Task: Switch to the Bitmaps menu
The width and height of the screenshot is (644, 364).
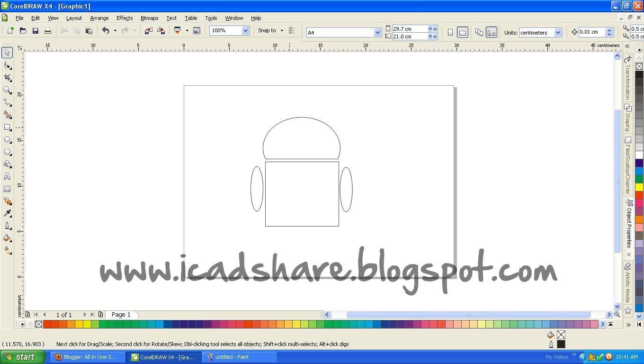Action: tap(149, 18)
